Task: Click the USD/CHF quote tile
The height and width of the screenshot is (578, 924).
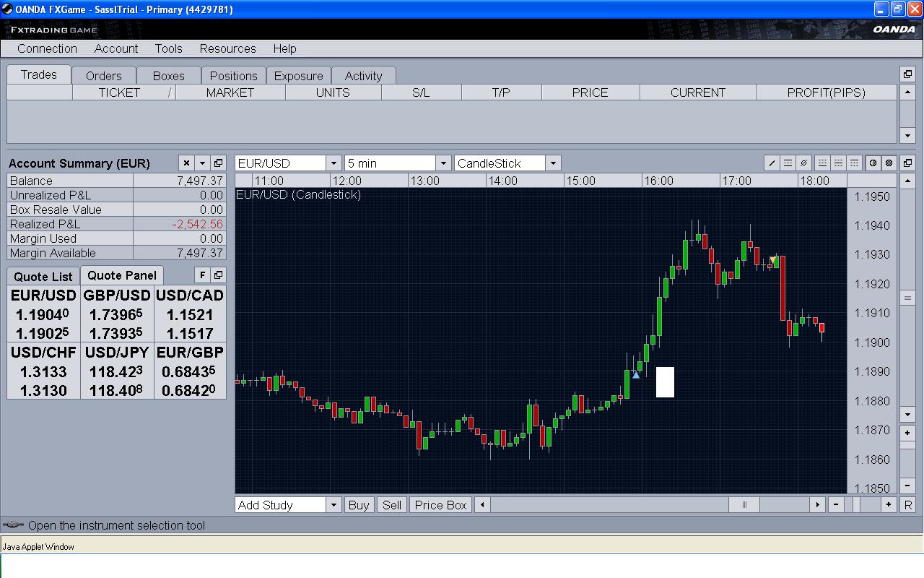Action: point(43,371)
